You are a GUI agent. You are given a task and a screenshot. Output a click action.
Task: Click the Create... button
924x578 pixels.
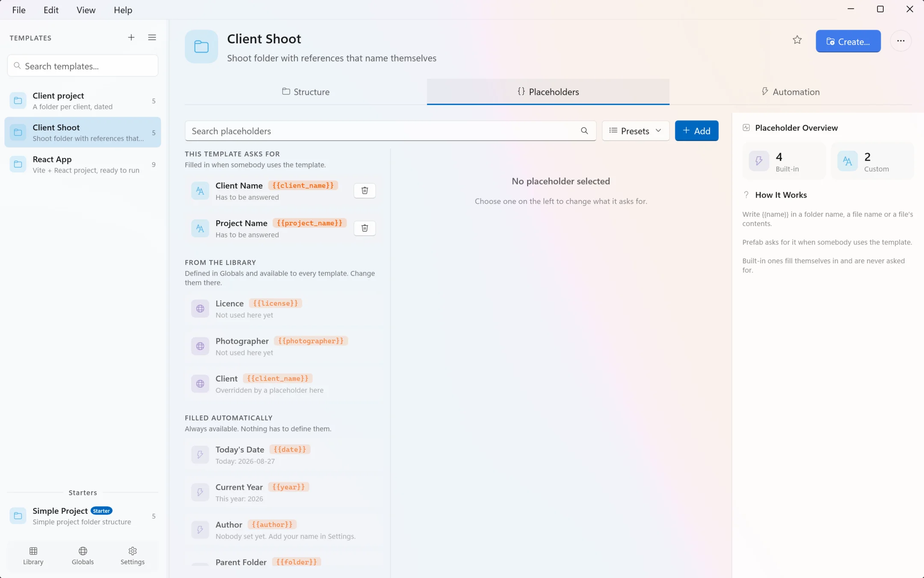pyautogui.click(x=848, y=41)
